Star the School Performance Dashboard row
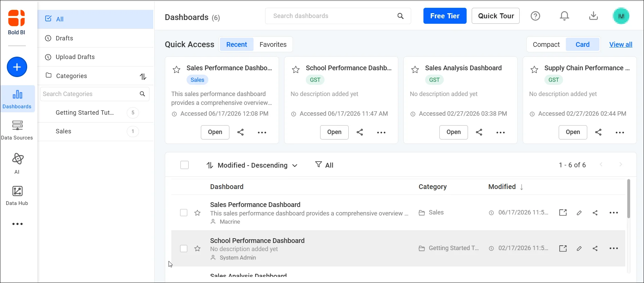 point(197,248)
